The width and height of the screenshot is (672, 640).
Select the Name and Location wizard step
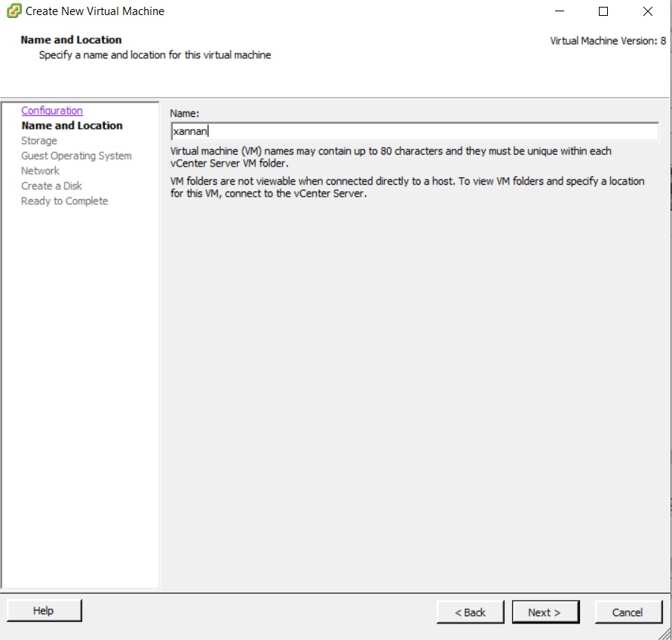click(72, 126)
